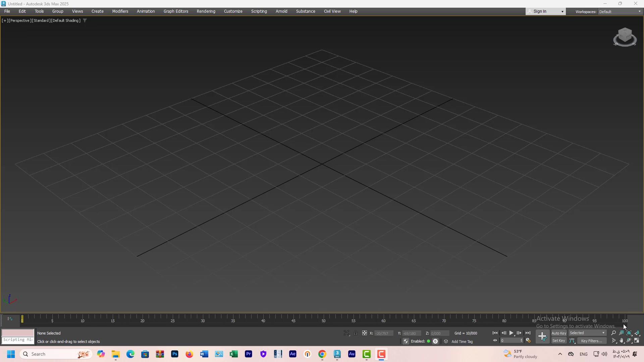This screenshot has width=644, height=362.
Task: Select the Orbit navigation tool
Action: click(629, 341)
